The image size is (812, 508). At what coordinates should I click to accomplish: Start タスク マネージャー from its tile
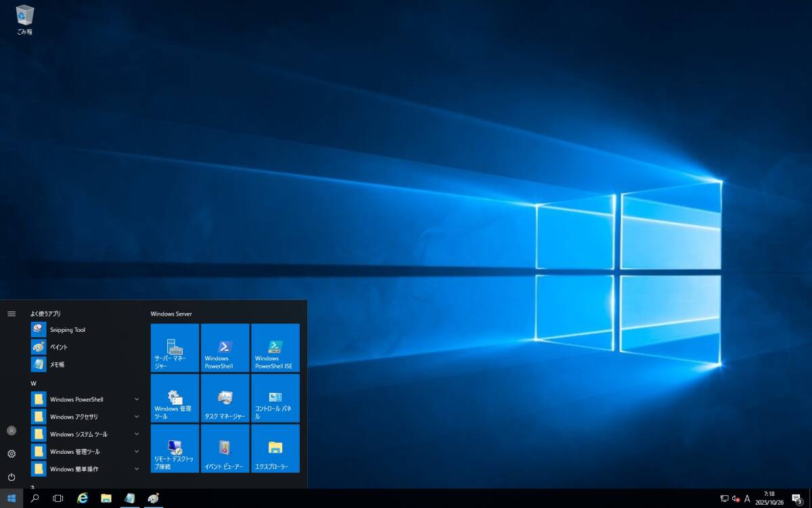[x=225, y=398]
